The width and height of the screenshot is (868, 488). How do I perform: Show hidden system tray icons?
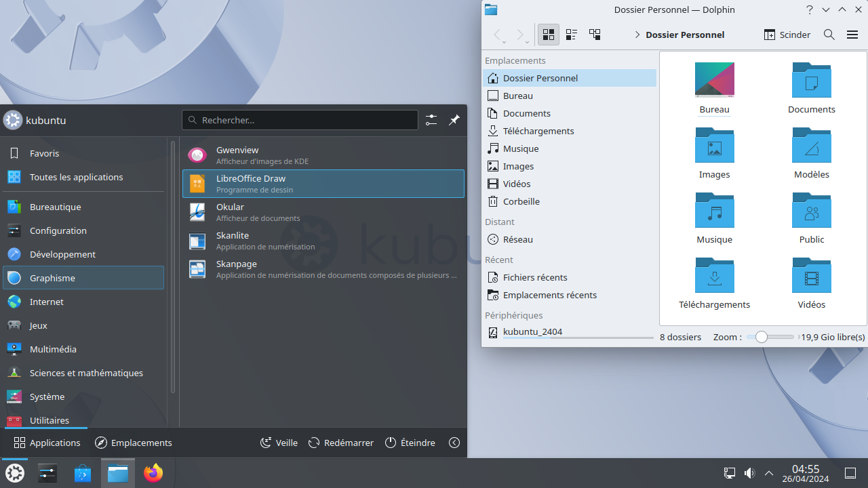769,473
